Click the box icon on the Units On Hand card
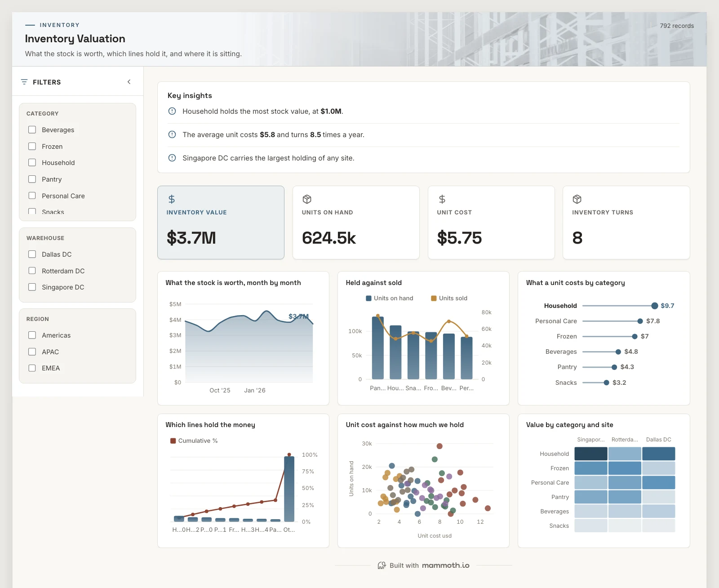The image size is (719, 588). 307,199
